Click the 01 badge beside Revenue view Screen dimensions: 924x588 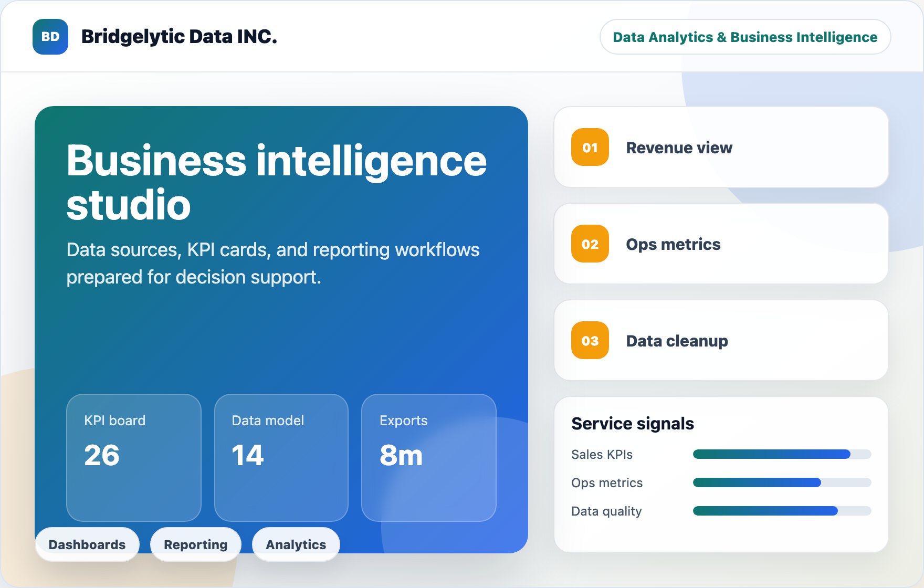click(x=590, y=148)
